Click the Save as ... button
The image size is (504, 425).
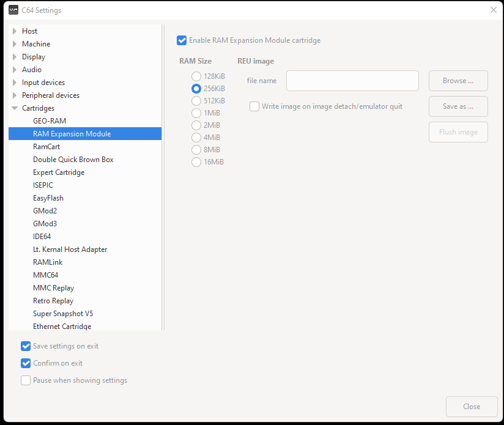(x=458, y=106)
